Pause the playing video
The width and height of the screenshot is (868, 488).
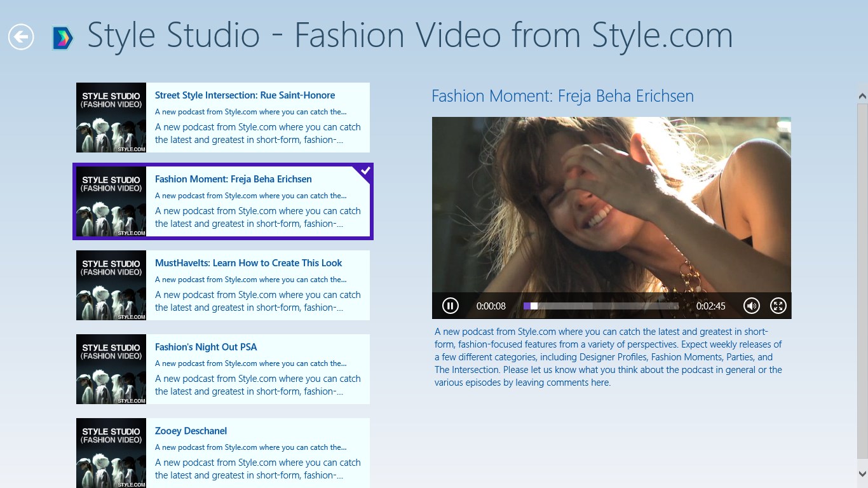click(450, 306)
